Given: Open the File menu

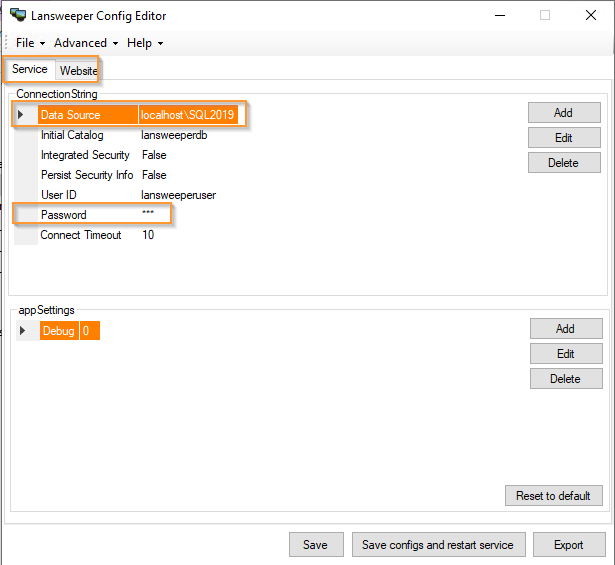Looking at the screenshot, I should point(29,43).
